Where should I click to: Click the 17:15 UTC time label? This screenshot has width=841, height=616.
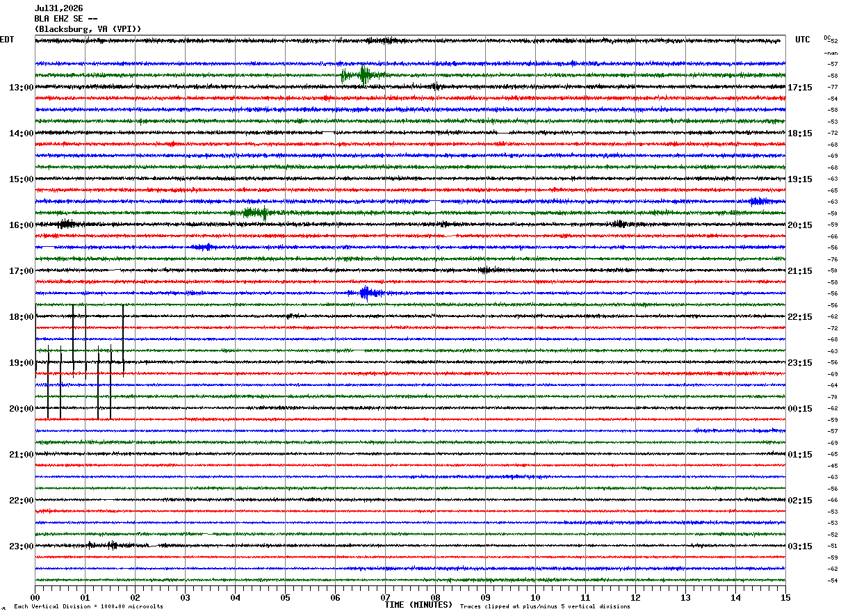pos(800,88)
